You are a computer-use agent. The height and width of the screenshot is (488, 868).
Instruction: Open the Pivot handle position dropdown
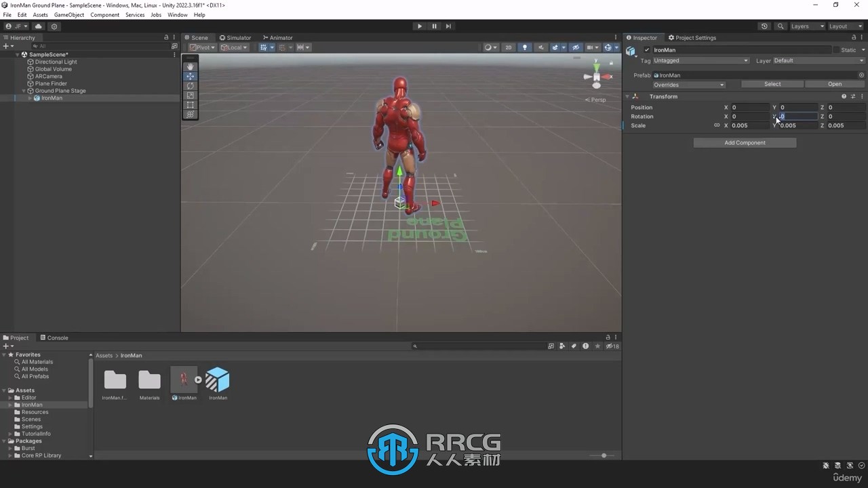(202, 47)
